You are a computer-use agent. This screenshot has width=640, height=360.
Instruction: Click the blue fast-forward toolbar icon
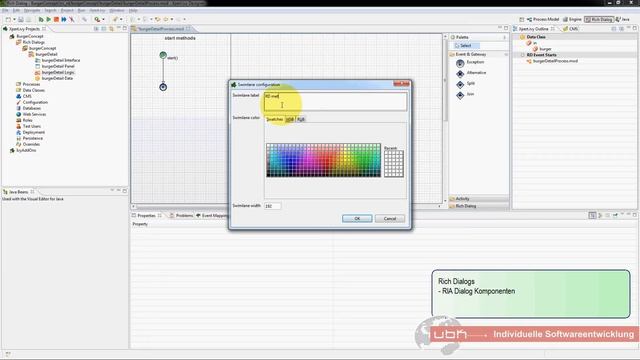[64, 19]
